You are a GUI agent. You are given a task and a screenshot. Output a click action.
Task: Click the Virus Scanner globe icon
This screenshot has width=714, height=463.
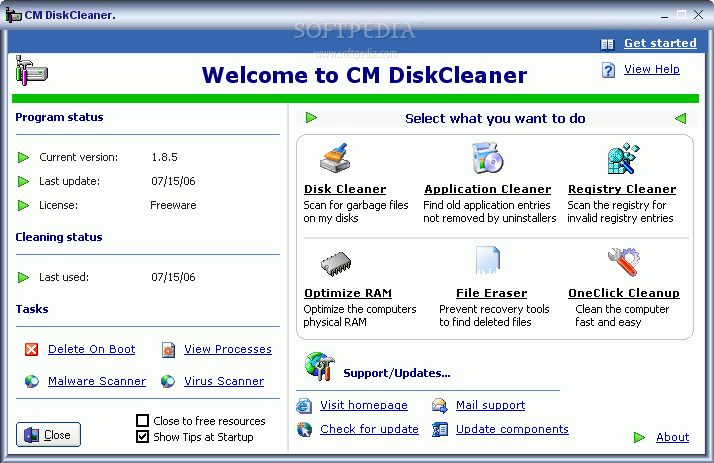click(168, 381)
